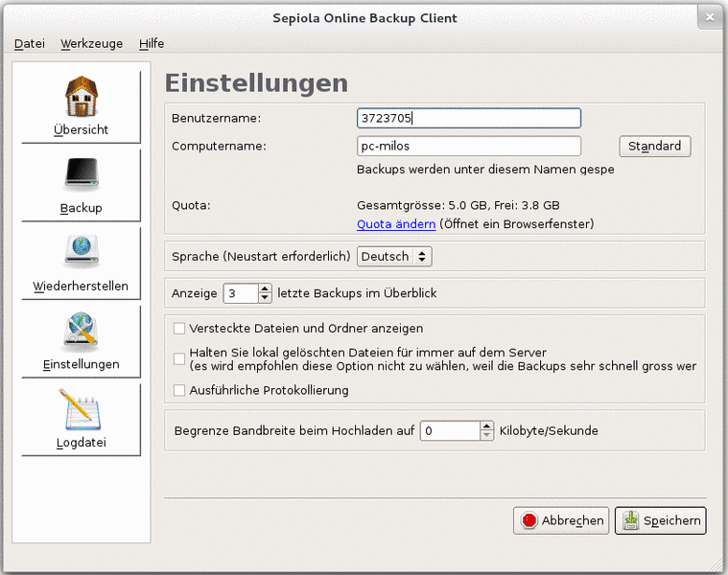Open the Hilfe menu

pyautogui.click(x=152, y=43)
